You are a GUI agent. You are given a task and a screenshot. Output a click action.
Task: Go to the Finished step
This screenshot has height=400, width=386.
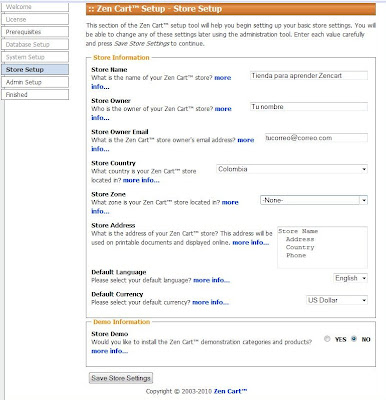point(35,95)
